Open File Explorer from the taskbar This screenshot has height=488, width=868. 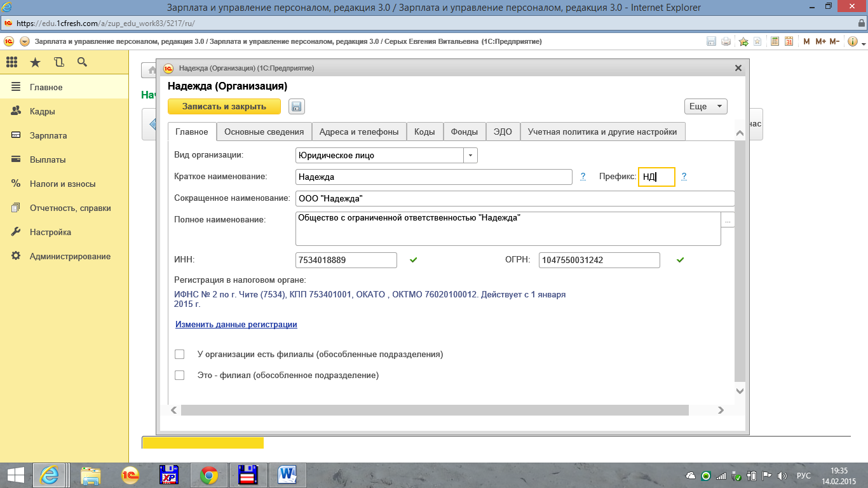pos(91,475)
